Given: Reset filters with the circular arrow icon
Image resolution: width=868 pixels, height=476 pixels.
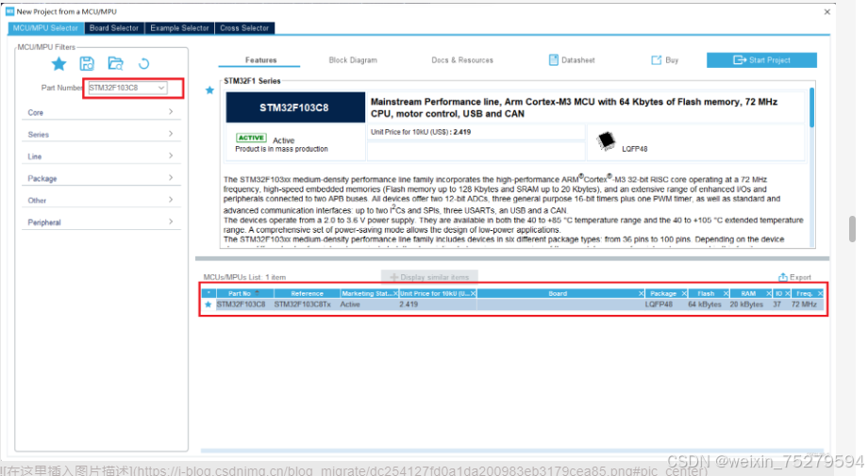Looking at the screenshot, I should pos(144,63).
